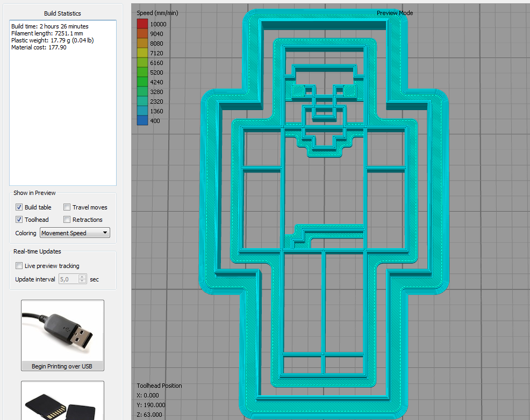This screenshot has height=420, width=530.
Task: Click the 4240 speed legend swatch
Action: tap(142, 82)
